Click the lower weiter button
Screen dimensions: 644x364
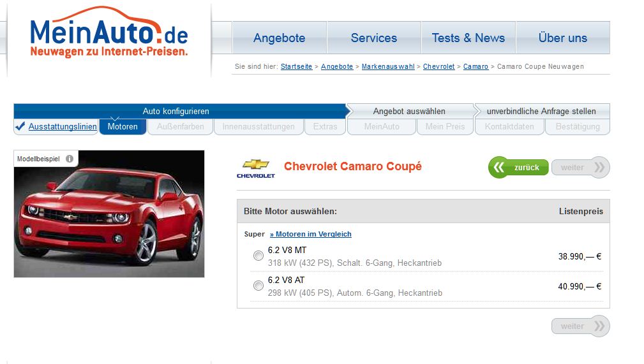coord(580,326)
